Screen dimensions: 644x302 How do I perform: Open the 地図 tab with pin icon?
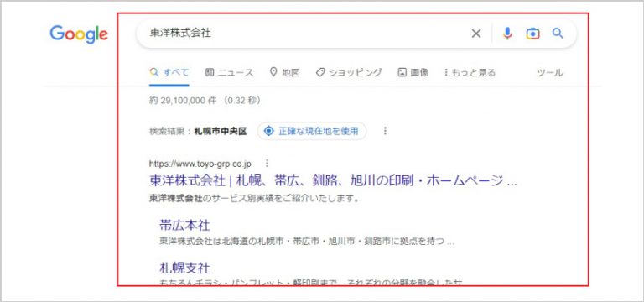click(x=284, y=73)
